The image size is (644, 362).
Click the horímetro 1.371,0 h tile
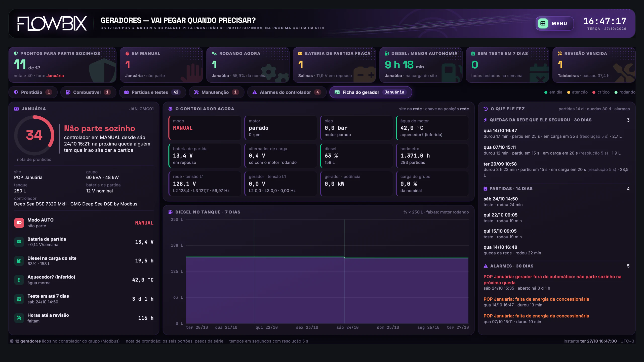coord(432,156)
